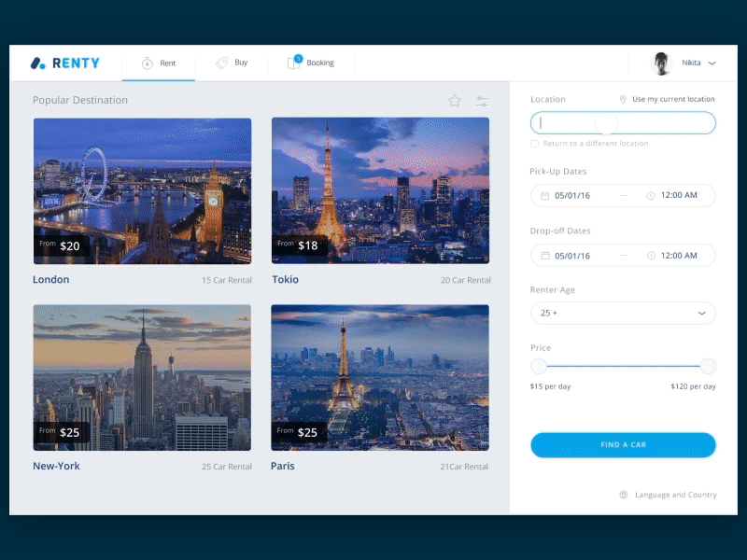Click the globe language icon
Screen dimensions: 747x560
(x=623, y=495)
